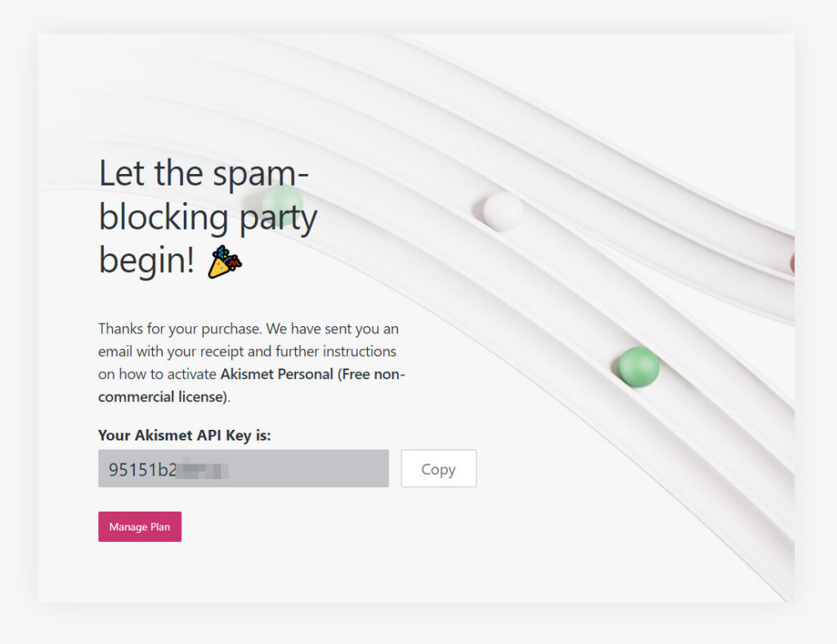Click the party popper emoji

pyautogui.click(x=224, y=262)
